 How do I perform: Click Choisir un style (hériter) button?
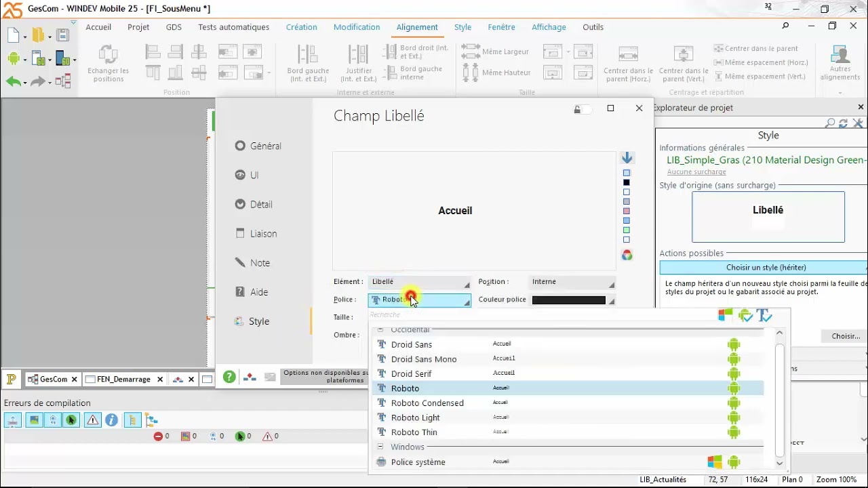pos(766,268)
